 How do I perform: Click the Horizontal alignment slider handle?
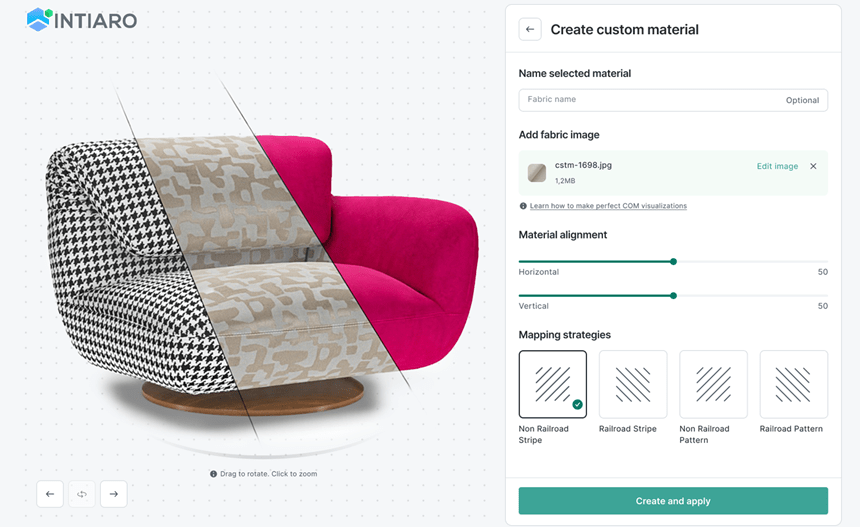[673, 261]
